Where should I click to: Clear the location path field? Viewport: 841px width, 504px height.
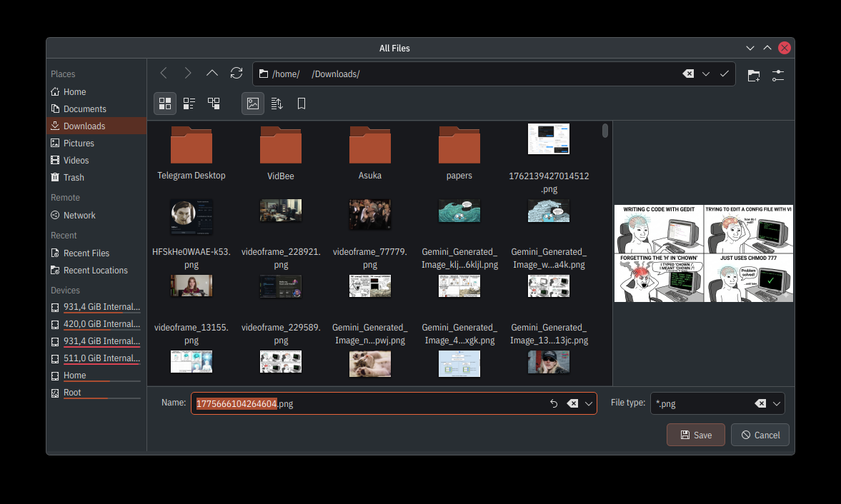[688, 74]
